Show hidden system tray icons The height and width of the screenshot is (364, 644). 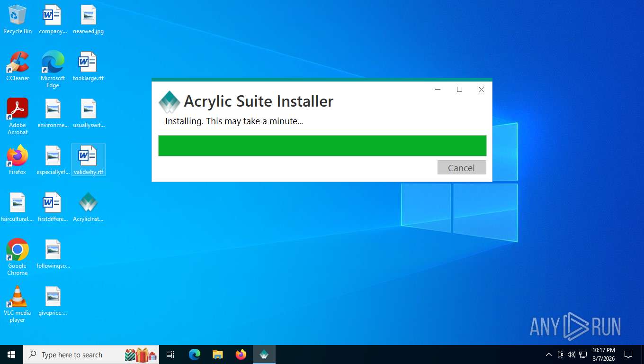tap(549, 355)
